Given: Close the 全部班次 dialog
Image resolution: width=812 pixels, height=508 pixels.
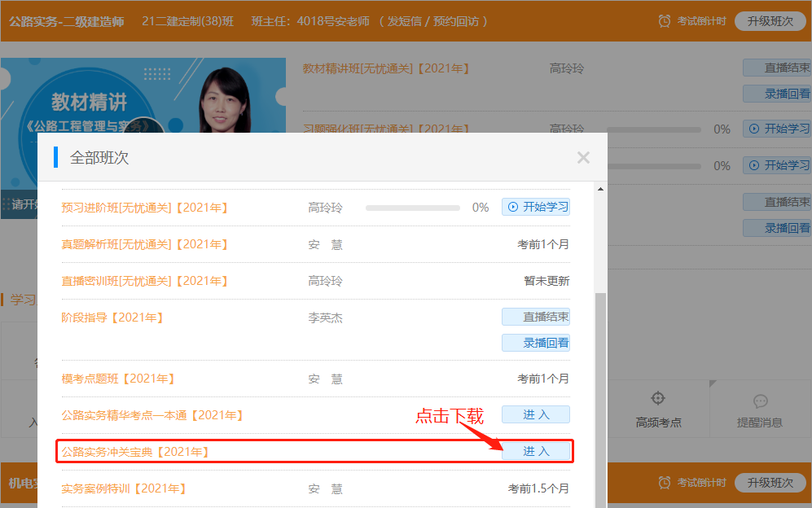Looking at the screenshot, I should coord(583,158).
